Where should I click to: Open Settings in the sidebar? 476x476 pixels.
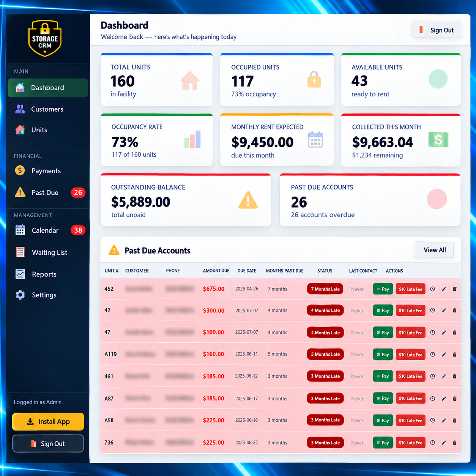[x=48, y=295]
